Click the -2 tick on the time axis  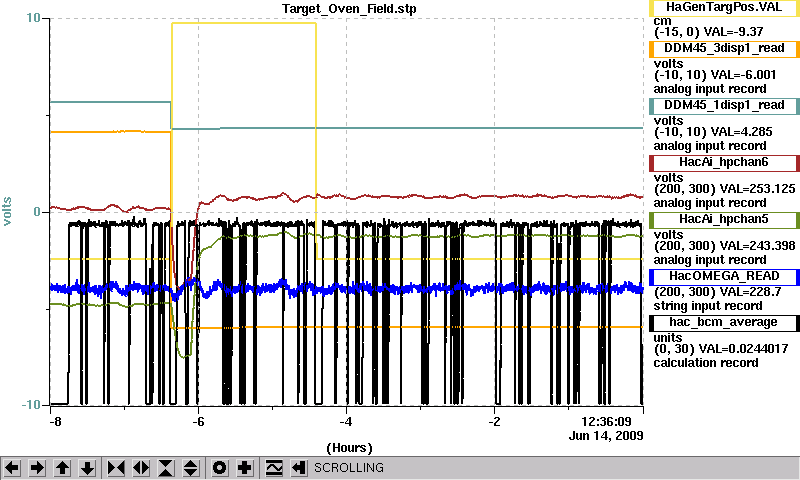(x=494, y=422)
